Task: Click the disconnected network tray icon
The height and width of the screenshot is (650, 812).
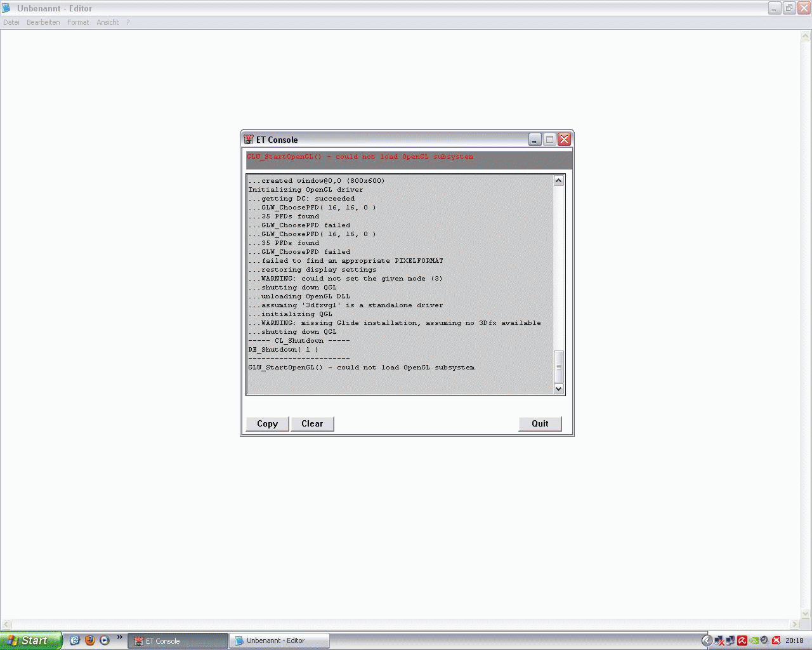Action: coord(719,640)
